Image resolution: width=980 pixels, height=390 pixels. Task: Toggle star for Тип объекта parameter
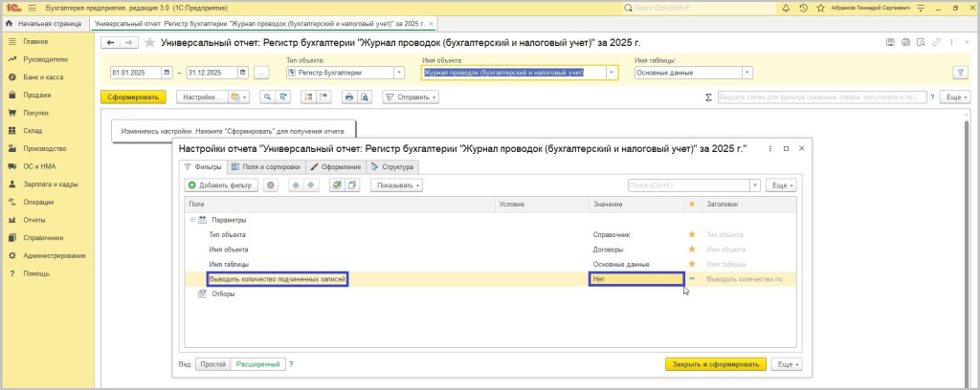pos(691,234)
